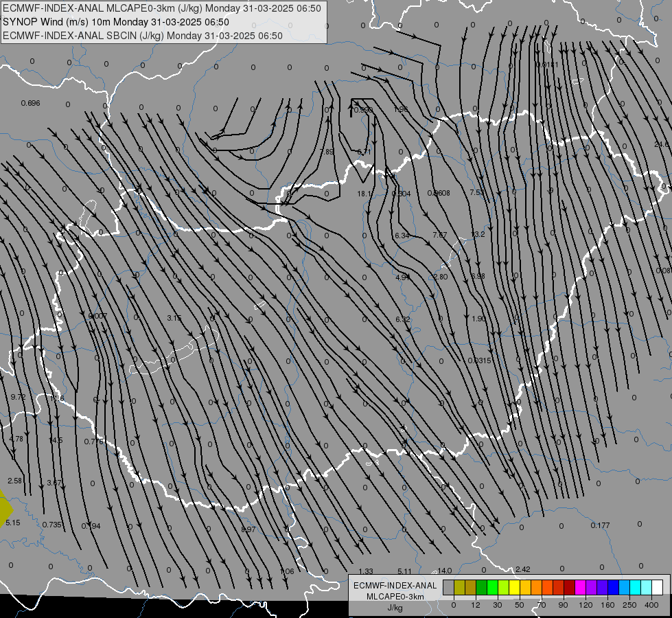Click the map value 0.177
The height and width of the screenshot is (618, 672).
point(600,525)
